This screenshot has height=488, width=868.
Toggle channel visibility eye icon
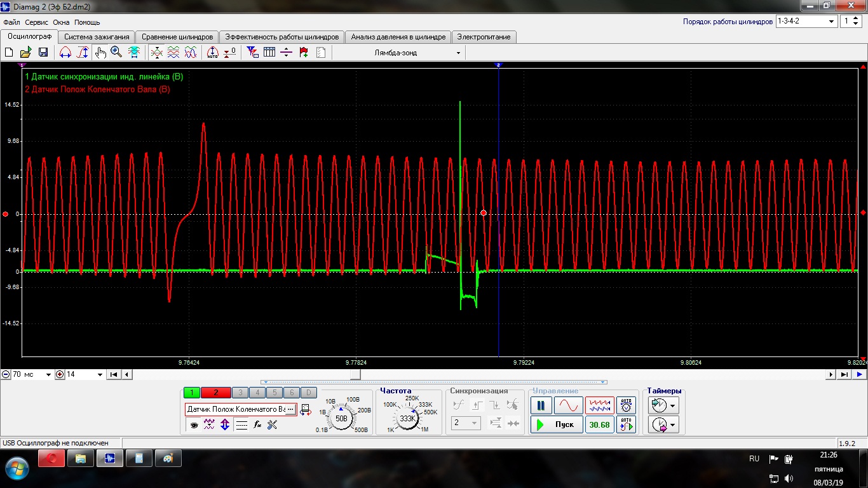click(x=194, y=425)
